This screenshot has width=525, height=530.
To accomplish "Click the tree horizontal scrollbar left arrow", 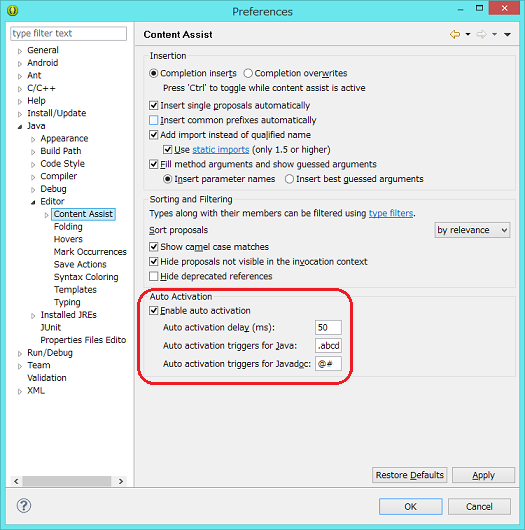I will [x=16, y=481].
